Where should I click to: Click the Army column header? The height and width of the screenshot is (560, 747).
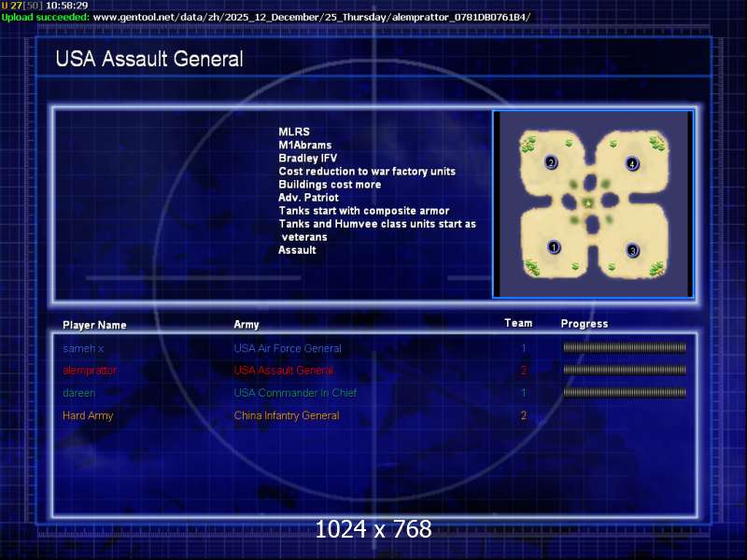[x=247, y=325]
